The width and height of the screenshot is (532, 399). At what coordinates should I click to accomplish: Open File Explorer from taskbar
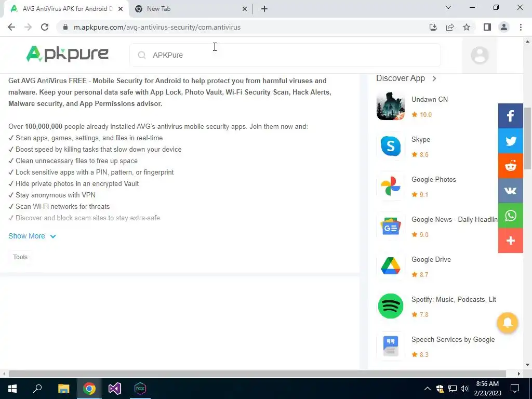(63, 389)
